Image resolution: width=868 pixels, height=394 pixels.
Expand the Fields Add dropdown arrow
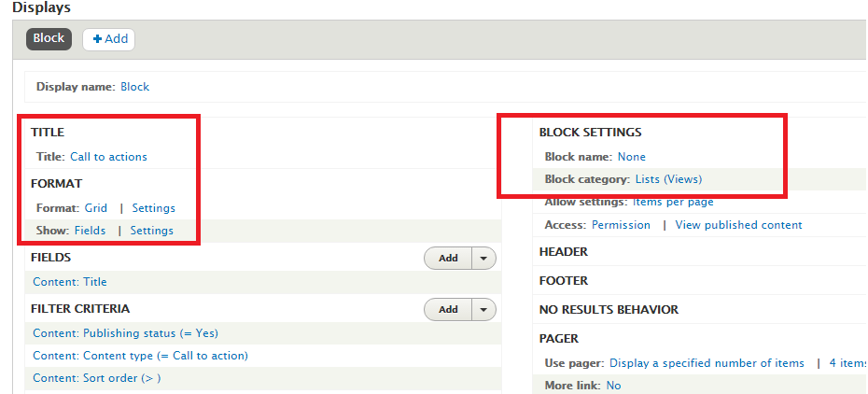(483, 259)
